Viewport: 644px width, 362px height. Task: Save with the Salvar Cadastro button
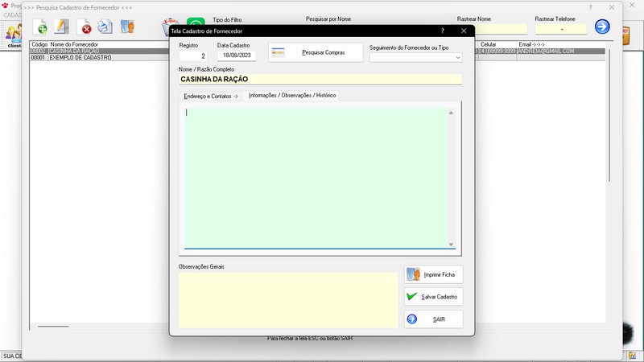[434, 297]
